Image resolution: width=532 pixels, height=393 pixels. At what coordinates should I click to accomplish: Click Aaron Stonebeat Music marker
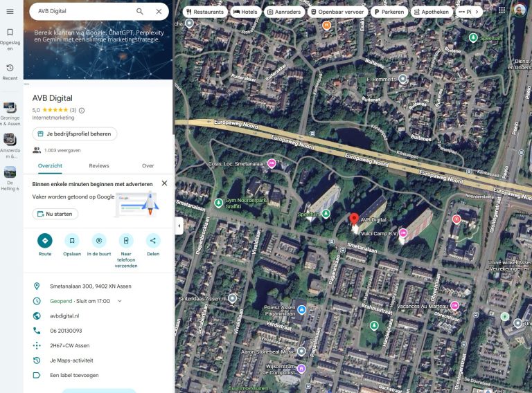pos(301,351)
